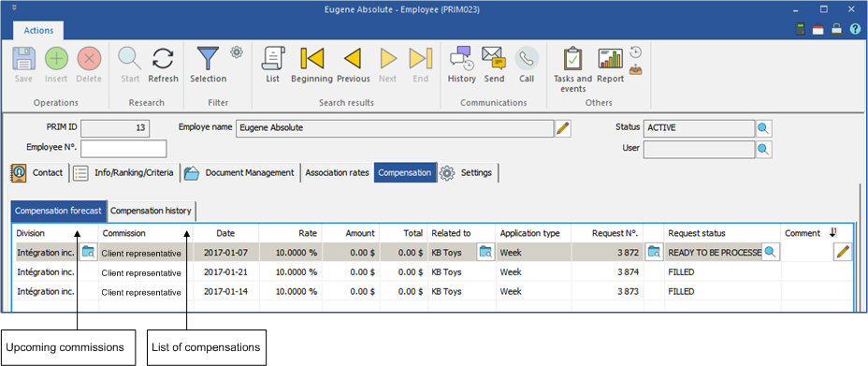Open the List search results
The image size is (868, 366).
click(x=273, y=58)
